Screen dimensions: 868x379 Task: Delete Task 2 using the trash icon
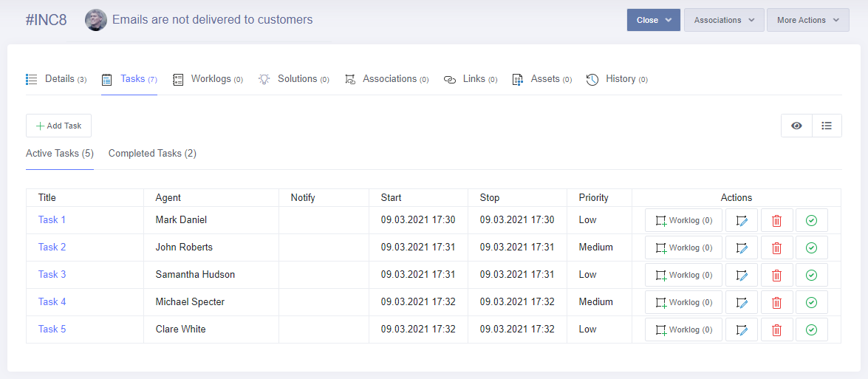pyautogui.click(x=776, y=247)
